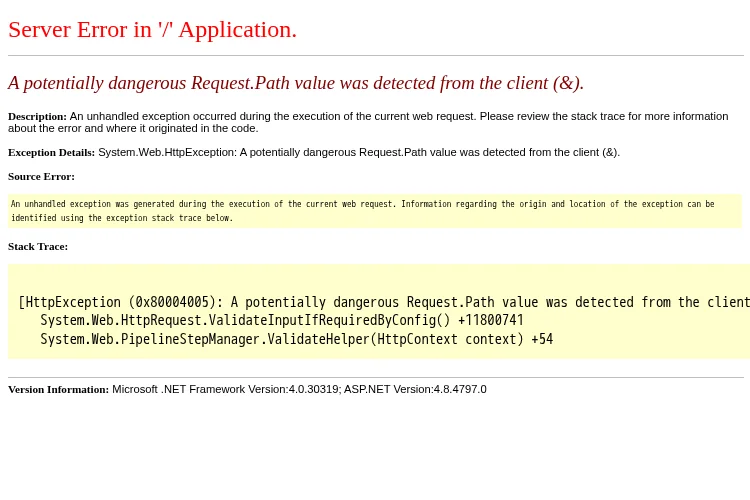Click the 'Exception Details:' bold label
750x500 pixels.
coord(52,153)
